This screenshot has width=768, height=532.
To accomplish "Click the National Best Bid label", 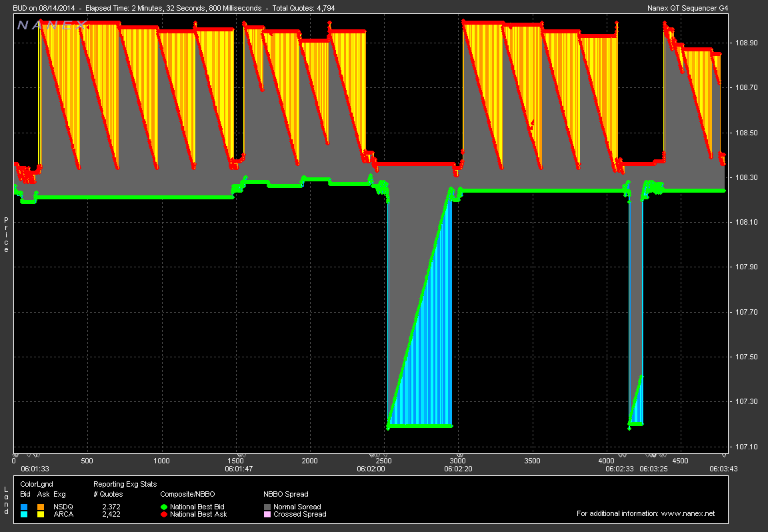I will (x=197, y=507).
